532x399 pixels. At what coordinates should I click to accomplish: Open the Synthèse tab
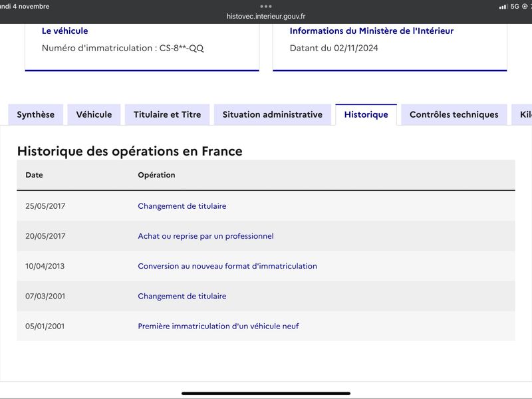click(36, 114)
